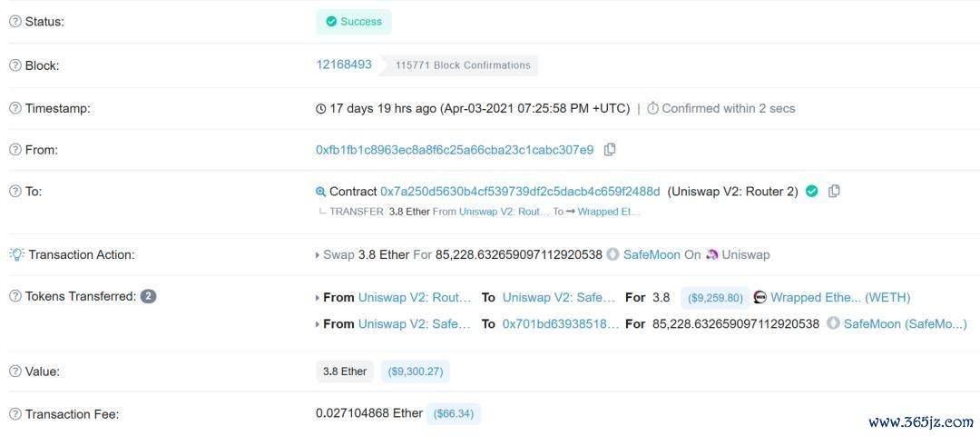Viewport: 980px width, 436px height.
Task: Click the timestamp Apr-03-2021 07:25:58 PM text
Action: click(x=535, y=108)
